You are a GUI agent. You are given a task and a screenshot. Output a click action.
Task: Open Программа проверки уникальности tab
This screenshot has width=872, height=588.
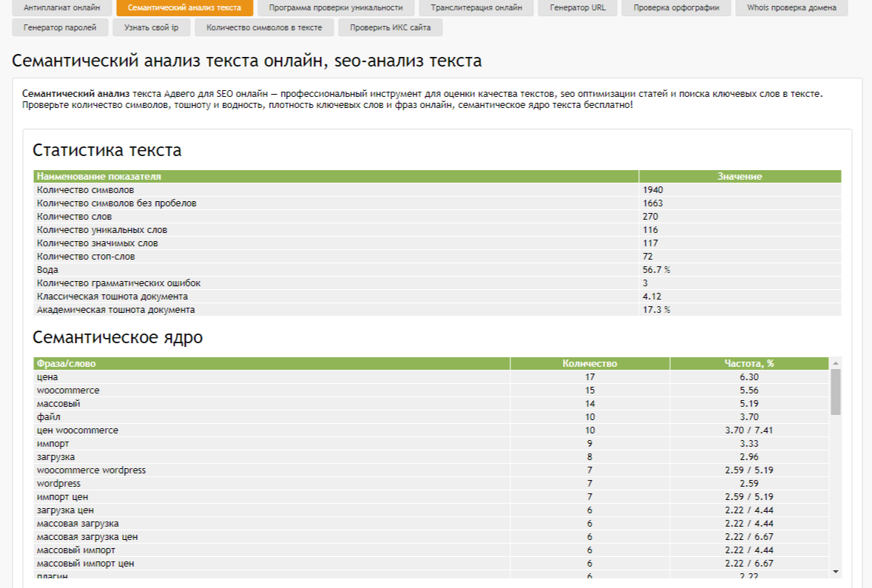pyautogui.click(x=336, y=8)
